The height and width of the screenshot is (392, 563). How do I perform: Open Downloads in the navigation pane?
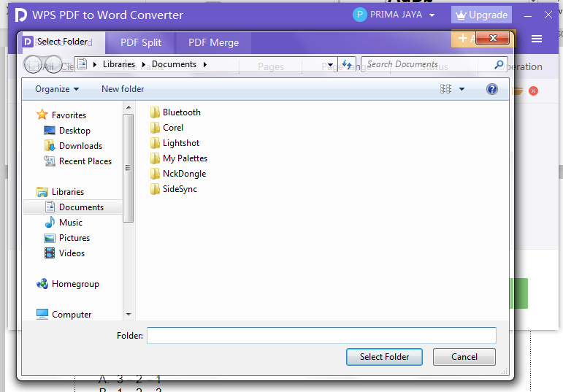point(73,146)
